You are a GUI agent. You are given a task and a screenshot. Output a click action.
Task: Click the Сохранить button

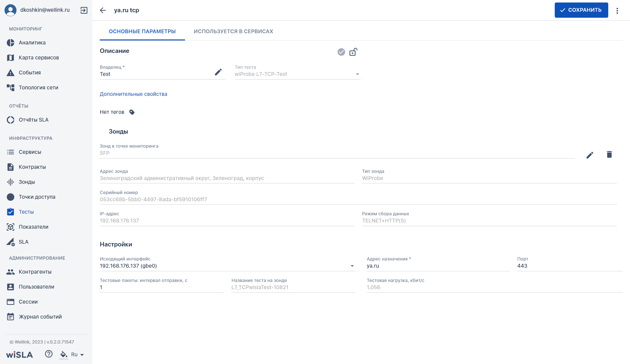(581, 10)
